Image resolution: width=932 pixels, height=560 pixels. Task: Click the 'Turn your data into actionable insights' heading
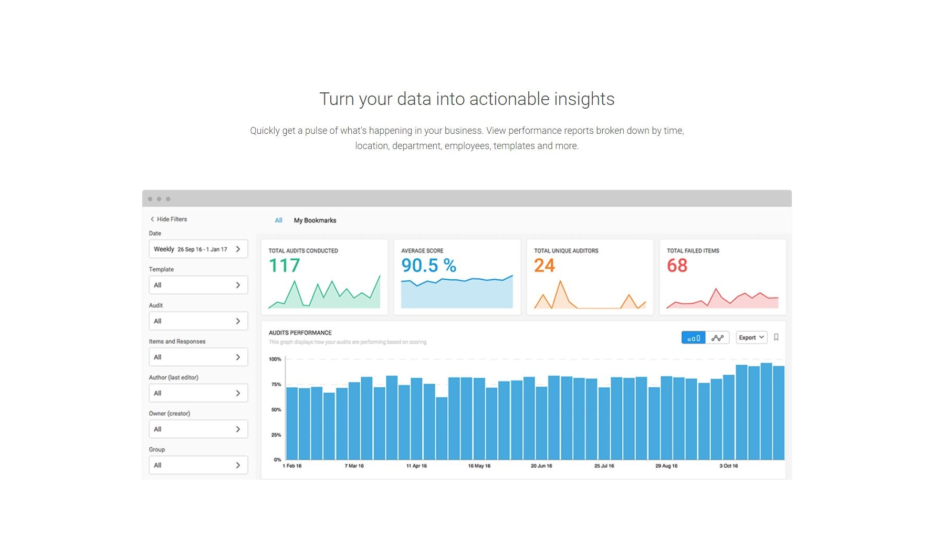point(467,99)
